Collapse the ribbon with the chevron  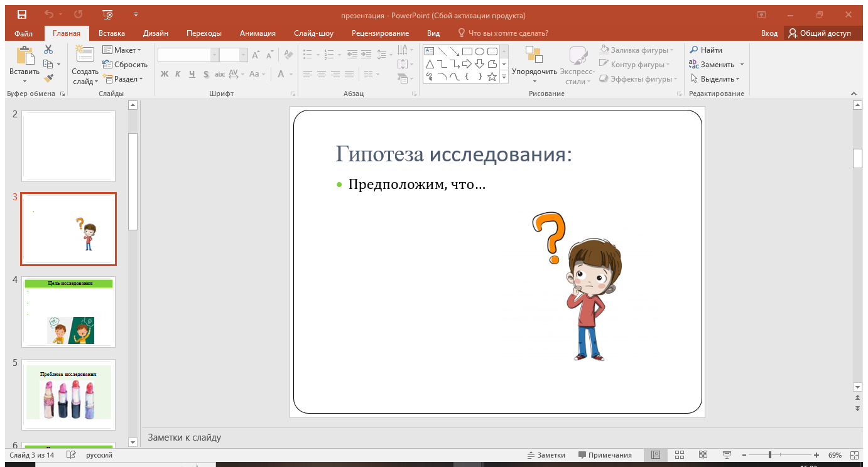pos(854,94)
